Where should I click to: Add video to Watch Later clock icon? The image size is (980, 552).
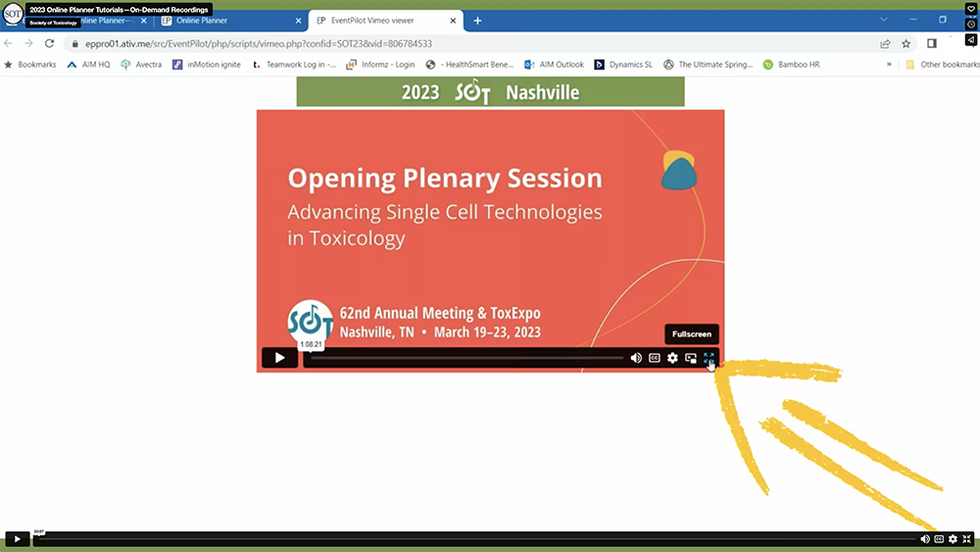click(x=971, y=24)
